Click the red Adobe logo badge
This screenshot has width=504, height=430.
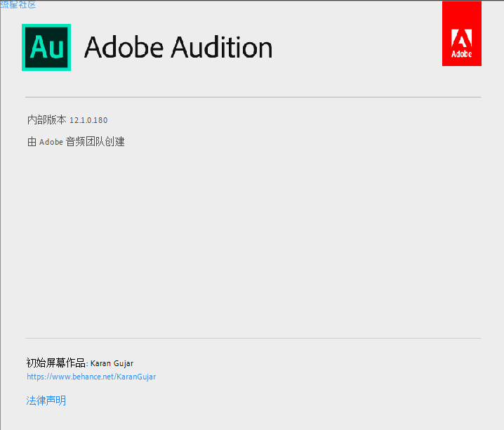pyautogui.click(x=462, y=34)
